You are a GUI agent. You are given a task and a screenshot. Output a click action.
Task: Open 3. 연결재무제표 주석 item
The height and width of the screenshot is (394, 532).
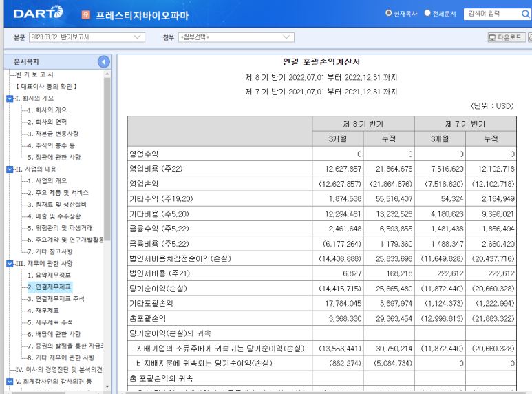click(x=56, y=299)
